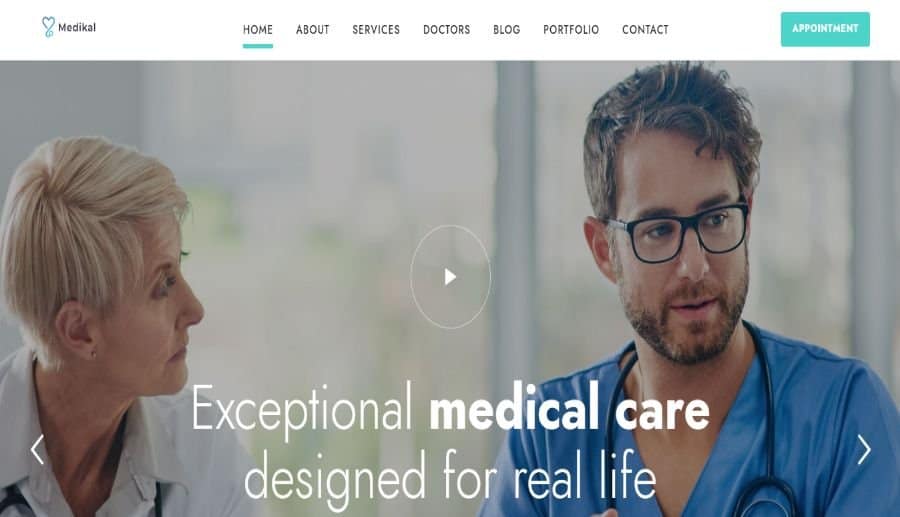
Task: Click the Appointment button
Action: click(x=825, y=29)
